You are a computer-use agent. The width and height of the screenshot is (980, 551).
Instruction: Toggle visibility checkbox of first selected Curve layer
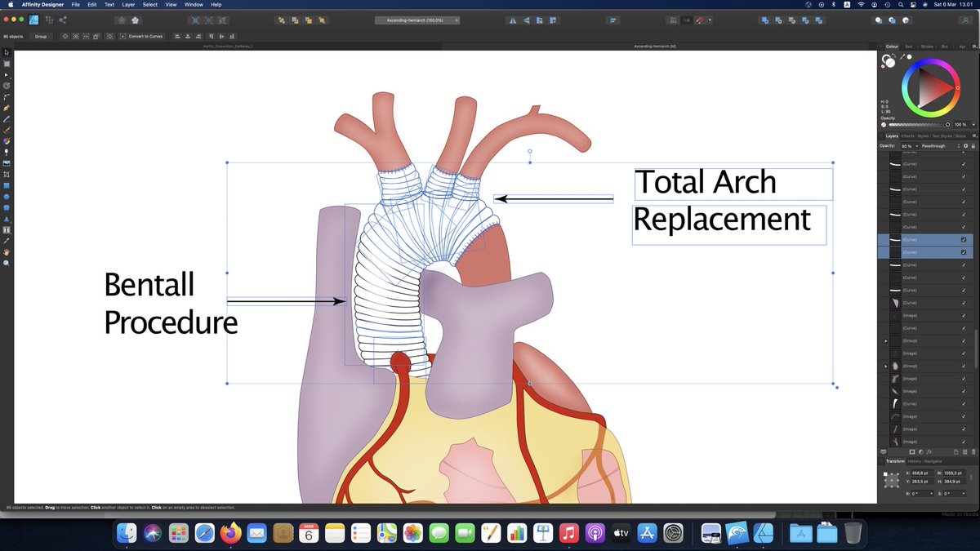click(964, 240)
